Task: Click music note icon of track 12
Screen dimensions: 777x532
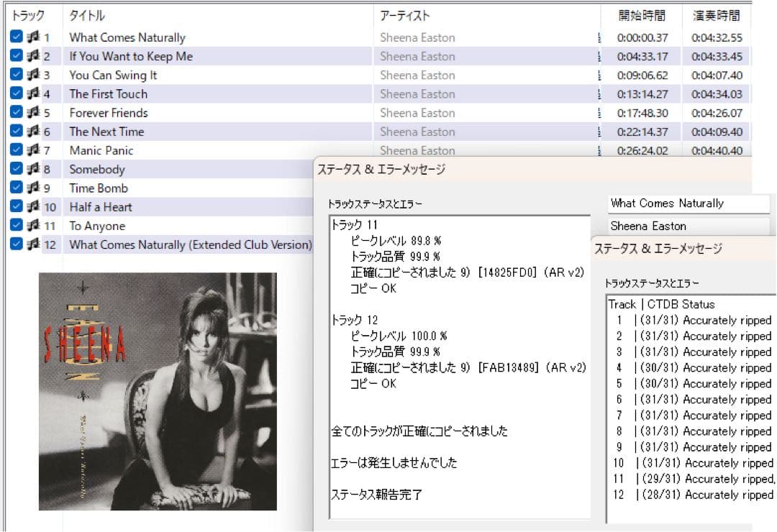Action: tap(33, 244)
